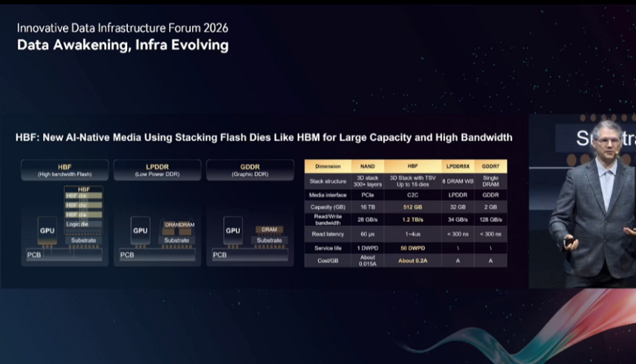Click the 50 DWPD service life cell

point(413,248)
